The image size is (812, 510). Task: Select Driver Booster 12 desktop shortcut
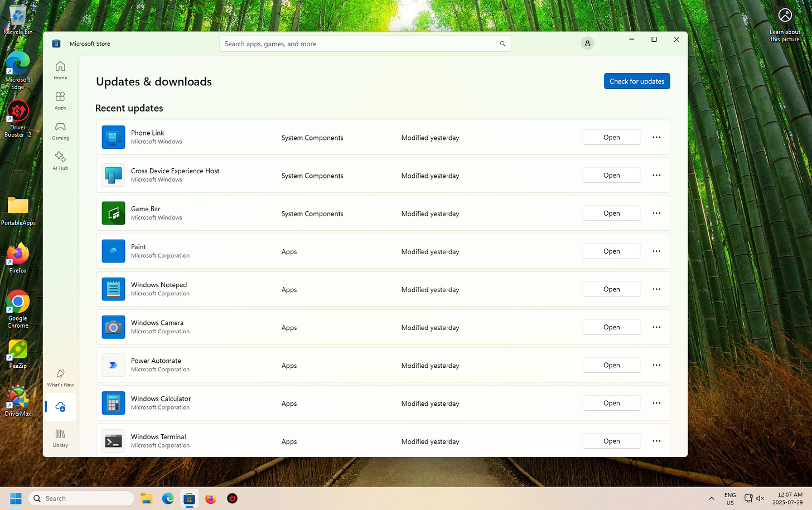coord(18,119)
